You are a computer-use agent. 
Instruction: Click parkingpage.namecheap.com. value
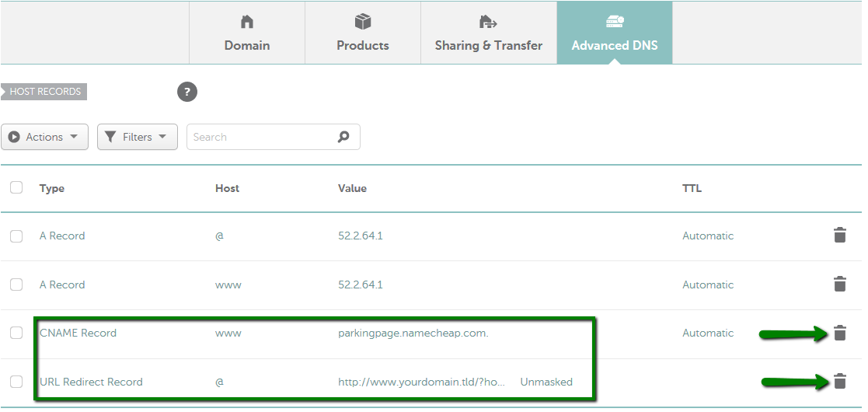point(413,333)
